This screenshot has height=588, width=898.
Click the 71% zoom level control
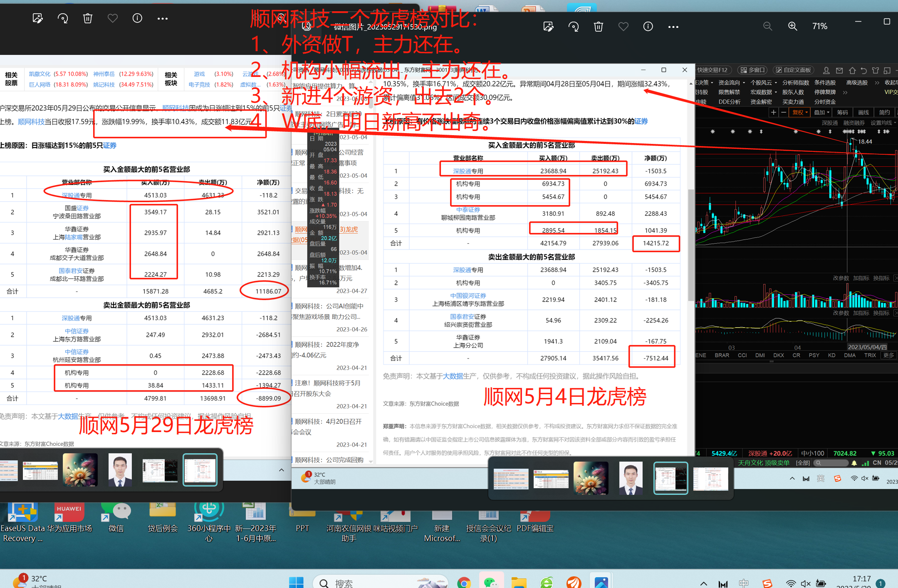coord(820,26)
